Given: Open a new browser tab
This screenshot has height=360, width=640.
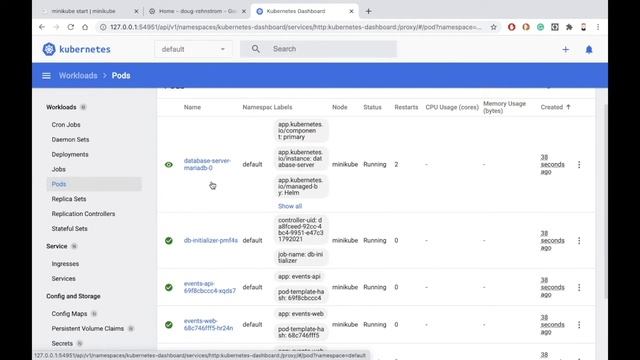Looking at the screenshot, I should coord(368,11).
